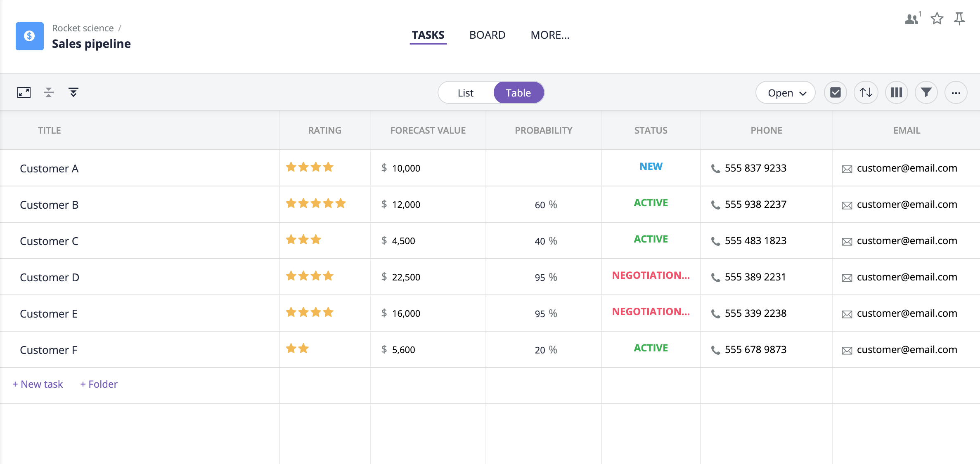
Task: Open sort order arrows button
Action: (x=866, y=92)
